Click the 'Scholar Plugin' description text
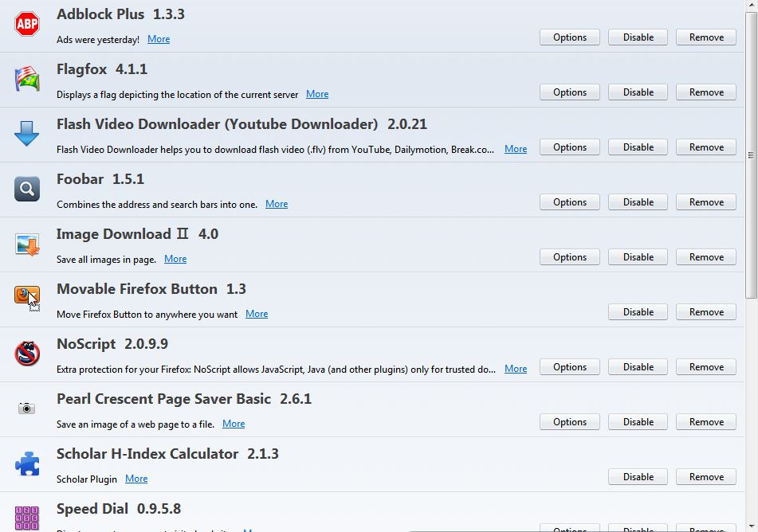This screenshot has width=758, height=532. coord(87,479)
